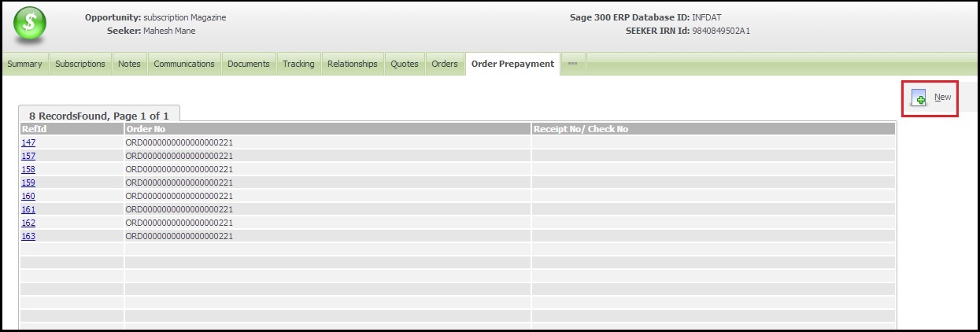View the Quotes tab

[405, 64]
